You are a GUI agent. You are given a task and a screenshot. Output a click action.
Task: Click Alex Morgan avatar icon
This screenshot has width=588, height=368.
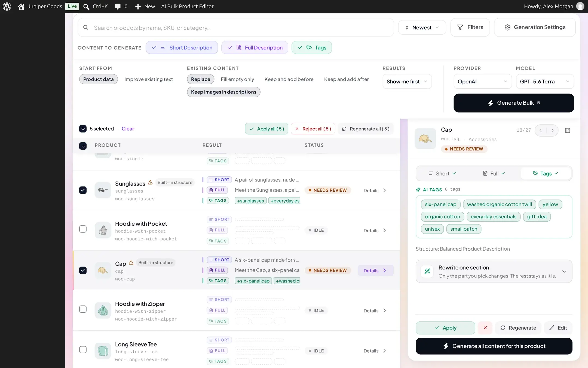[x=580, y=6]
